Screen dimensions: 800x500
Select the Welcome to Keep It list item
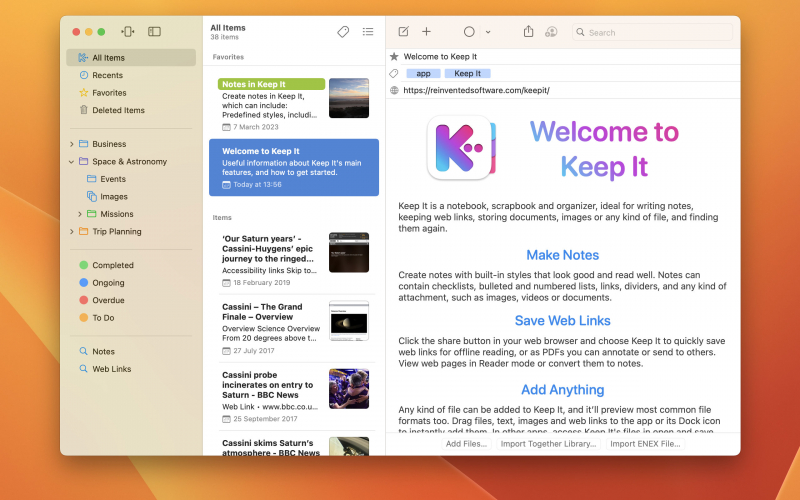point(294,167)
